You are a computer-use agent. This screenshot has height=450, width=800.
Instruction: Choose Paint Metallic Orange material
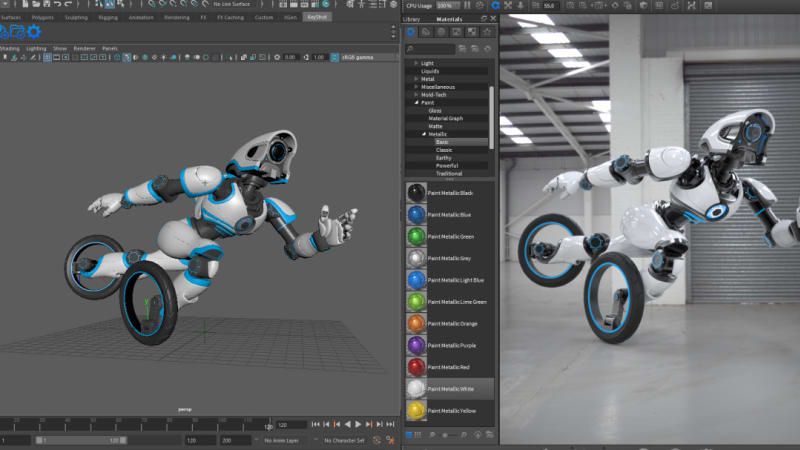tap(449, 323)
